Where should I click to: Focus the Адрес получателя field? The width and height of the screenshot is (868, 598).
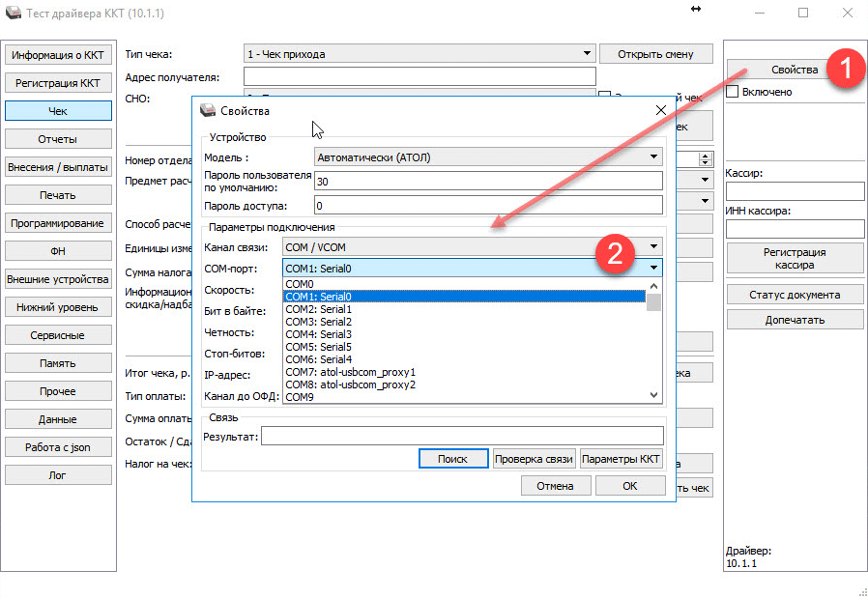pyautogui.click(x=420, y=76)
